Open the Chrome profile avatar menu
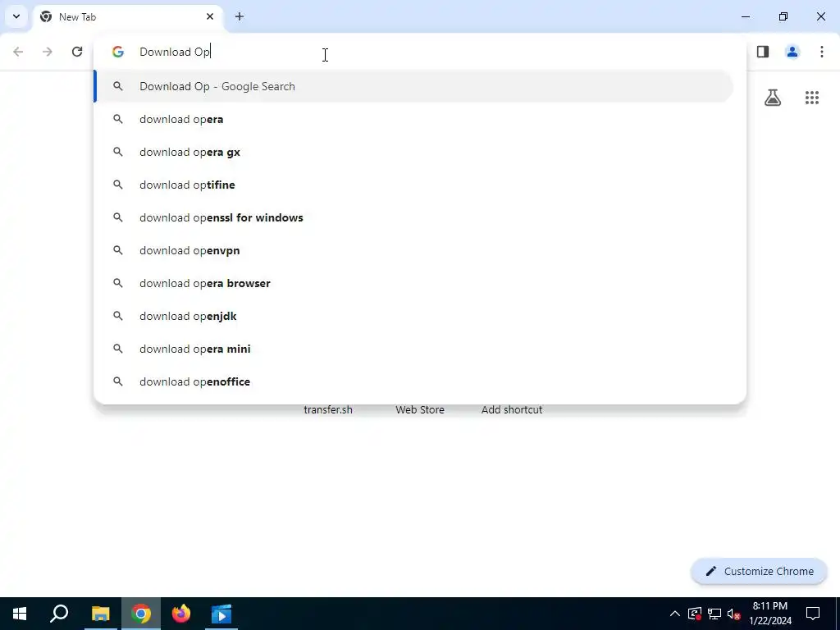This screenshot has width=840, height=630. pyautogui.click(x=792, y=52)
